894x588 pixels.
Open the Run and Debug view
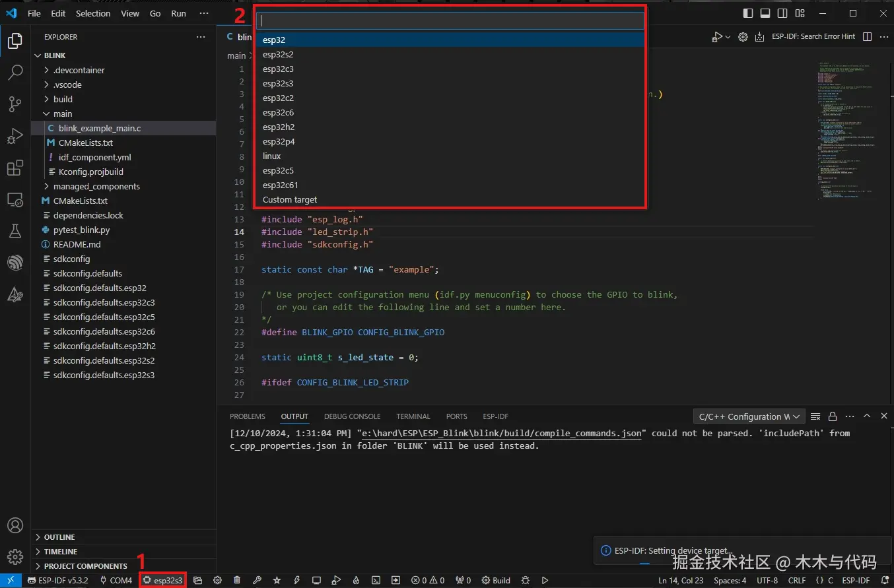[x=15, y=137]
